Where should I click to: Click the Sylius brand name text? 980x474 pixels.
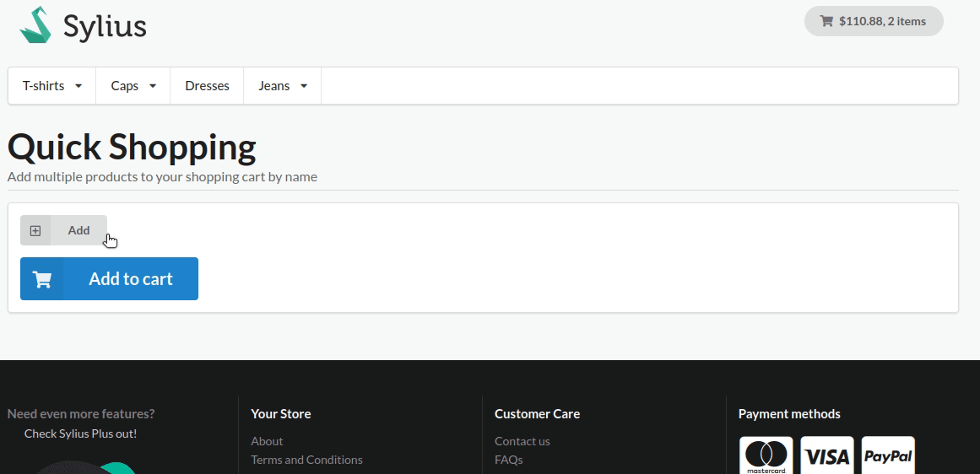tap(105, 26)
